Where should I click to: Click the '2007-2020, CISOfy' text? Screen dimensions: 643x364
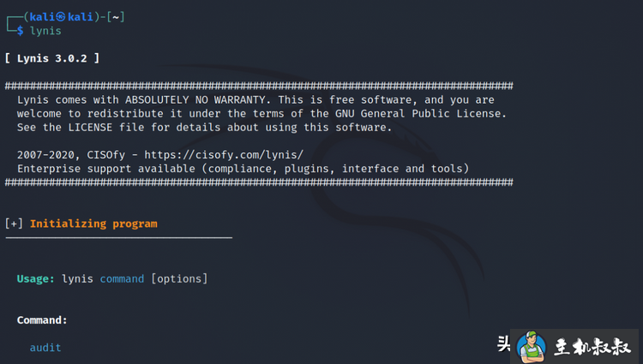(71, 155)
